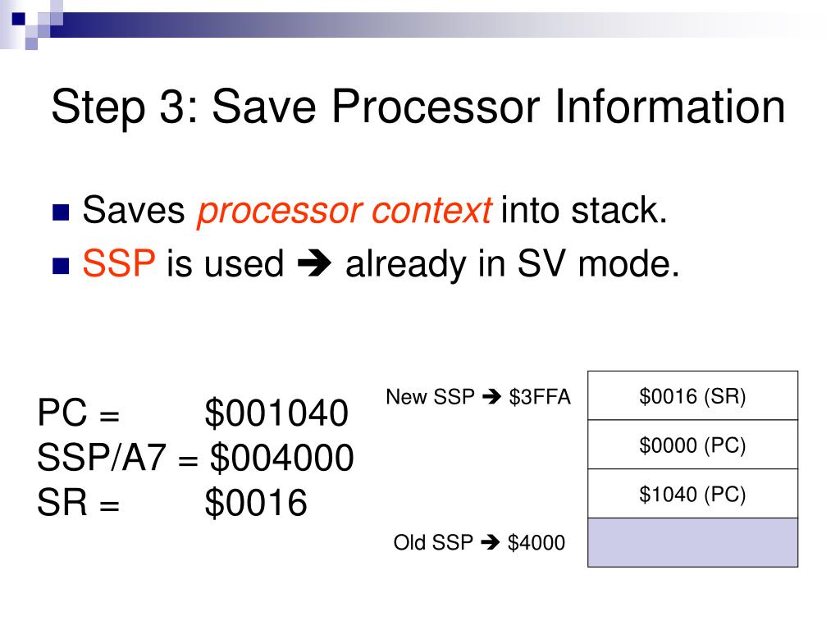The width and height of the screenshot is (840, 630).
Task: Click the '$3FFA' address label
Action: (x=540, y=397)
